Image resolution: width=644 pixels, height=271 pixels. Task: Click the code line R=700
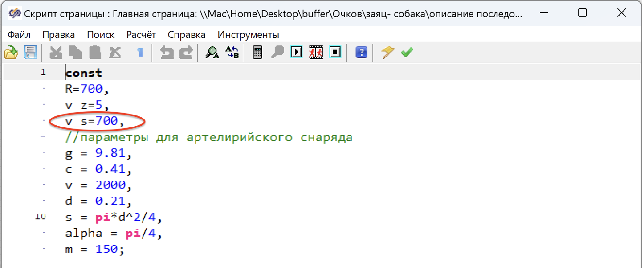(x=87, y=89)
